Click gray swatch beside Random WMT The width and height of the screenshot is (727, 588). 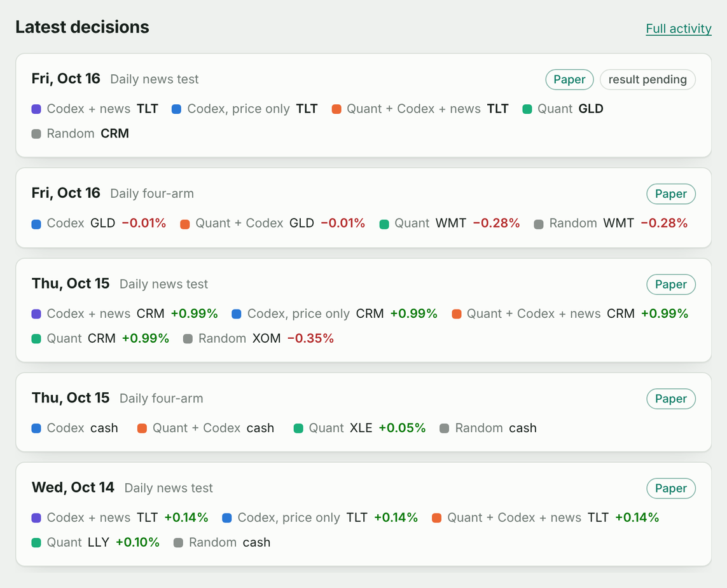point(539,224)
